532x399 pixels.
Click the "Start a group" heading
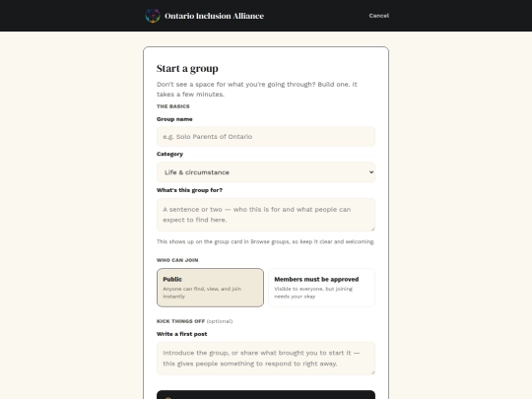pos(187,69)
